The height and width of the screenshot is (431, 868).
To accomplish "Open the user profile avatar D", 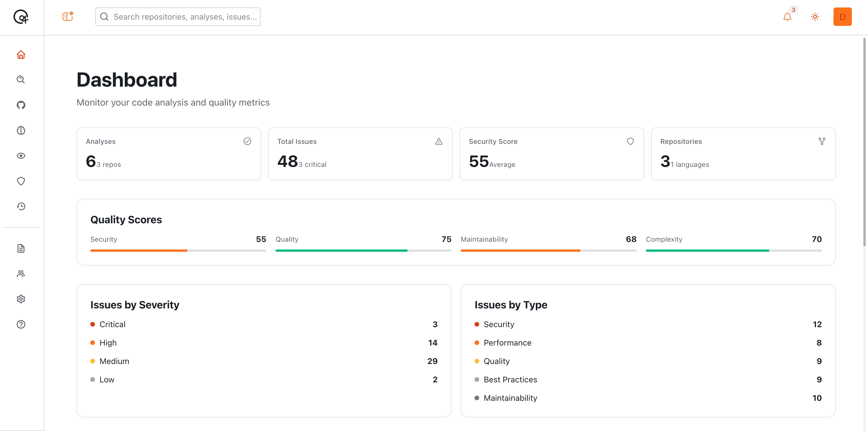I will pos(842,16).
